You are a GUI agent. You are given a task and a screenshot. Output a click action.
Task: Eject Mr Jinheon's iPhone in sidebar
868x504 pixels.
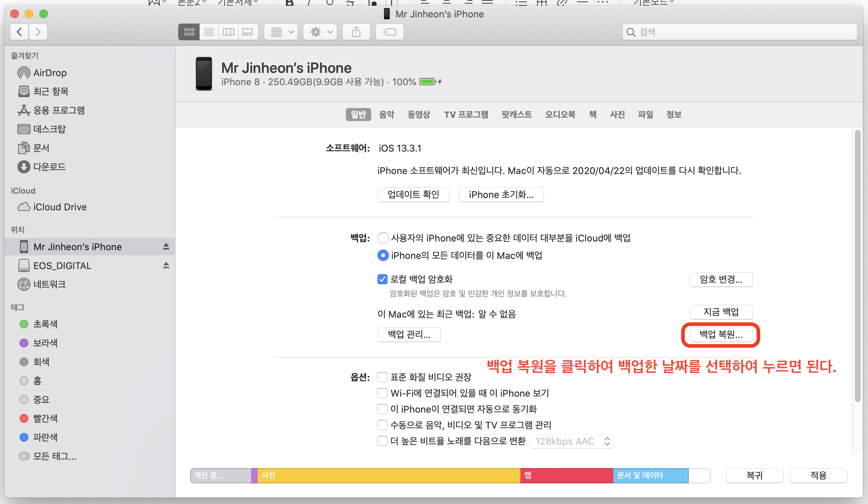pos(166,247)
